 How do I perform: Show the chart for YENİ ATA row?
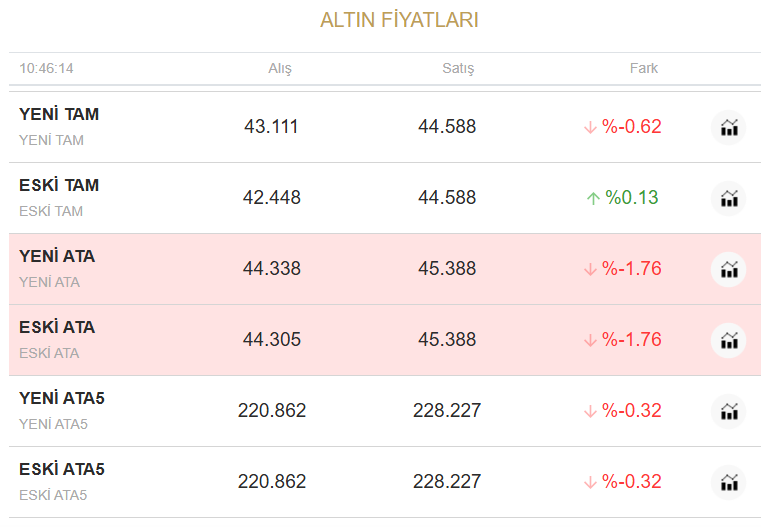[728, 270]
